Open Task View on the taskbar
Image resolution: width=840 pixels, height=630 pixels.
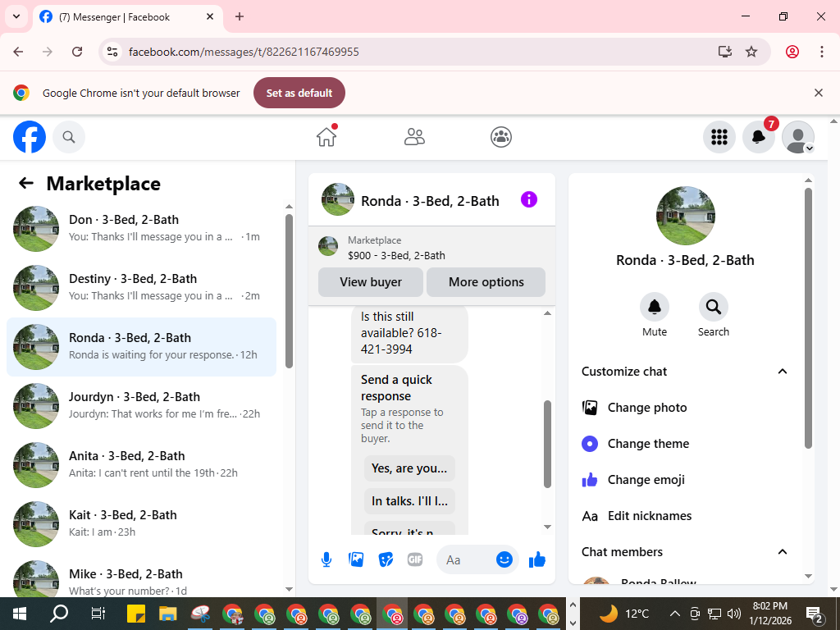point(98,614)
